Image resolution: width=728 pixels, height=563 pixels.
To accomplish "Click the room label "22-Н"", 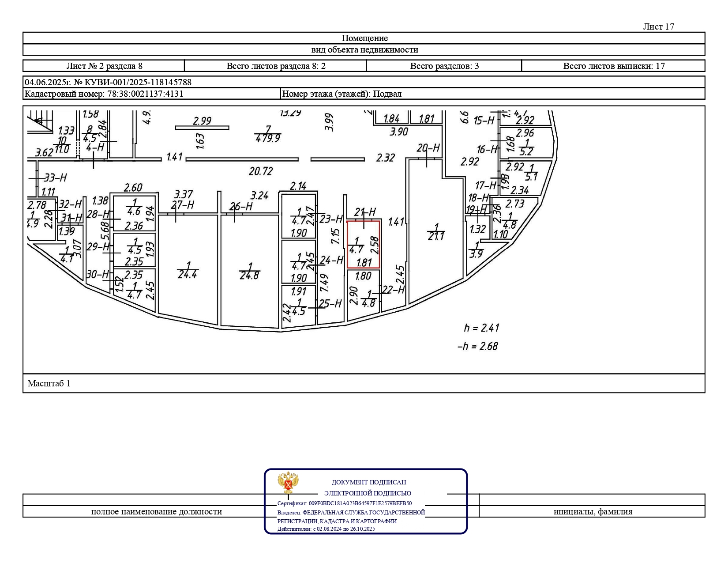I will [x=393, y=290].
